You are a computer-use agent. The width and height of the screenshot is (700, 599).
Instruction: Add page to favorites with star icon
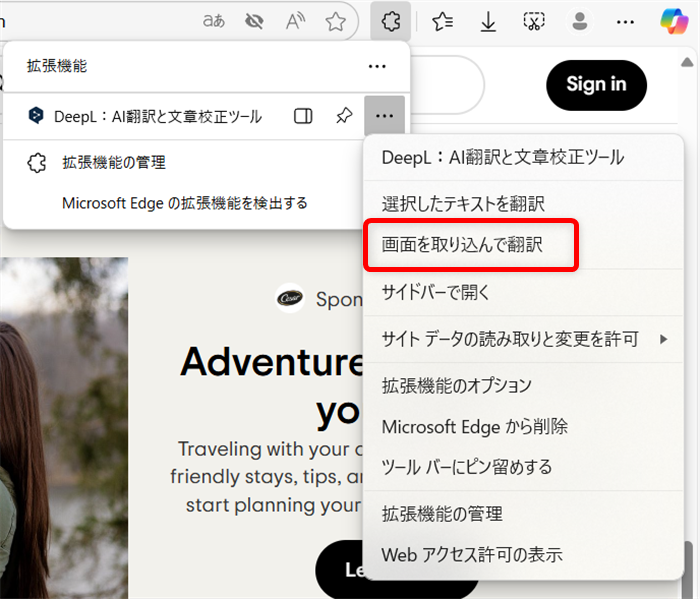[336, 21]
